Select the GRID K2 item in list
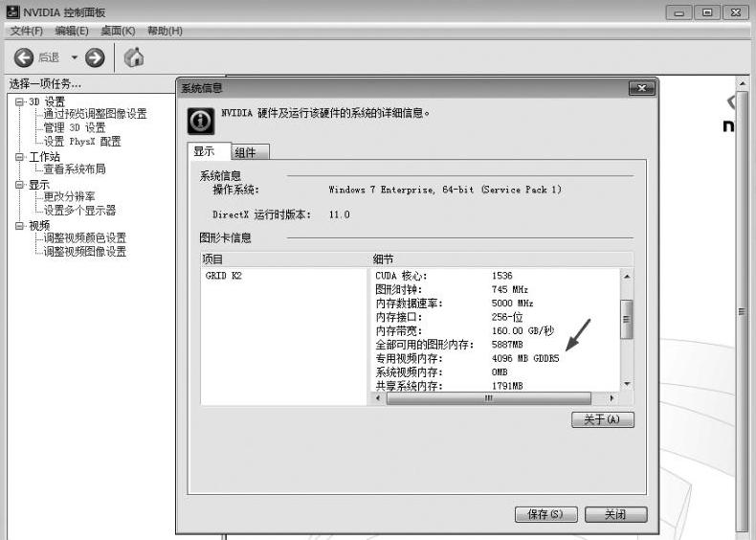 pos(223,276)
